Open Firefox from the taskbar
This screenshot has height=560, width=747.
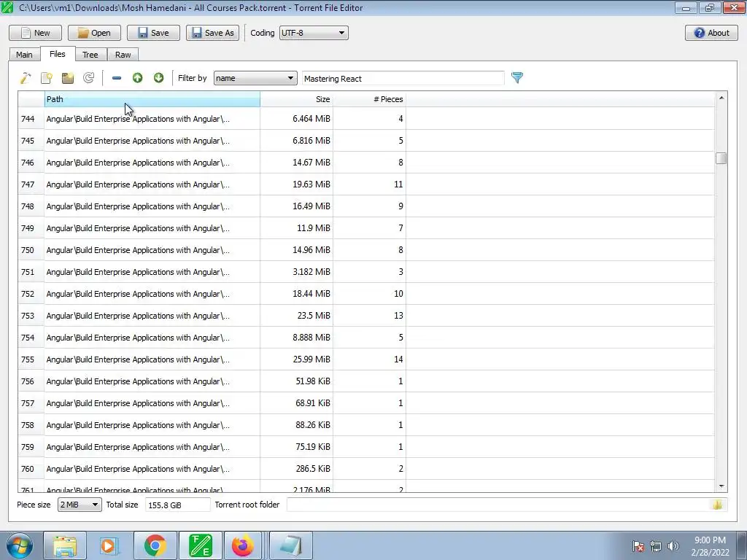click(x=243, y=545)
